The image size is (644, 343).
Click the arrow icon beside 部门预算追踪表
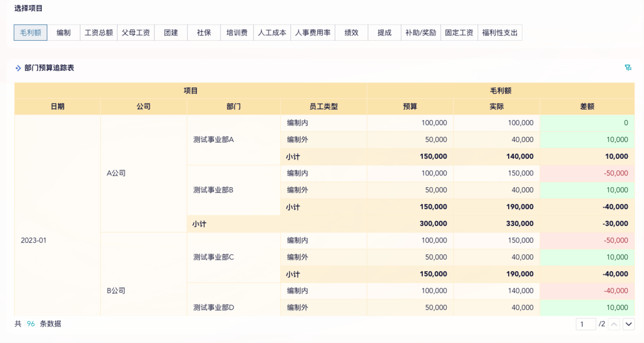point(18,68)
